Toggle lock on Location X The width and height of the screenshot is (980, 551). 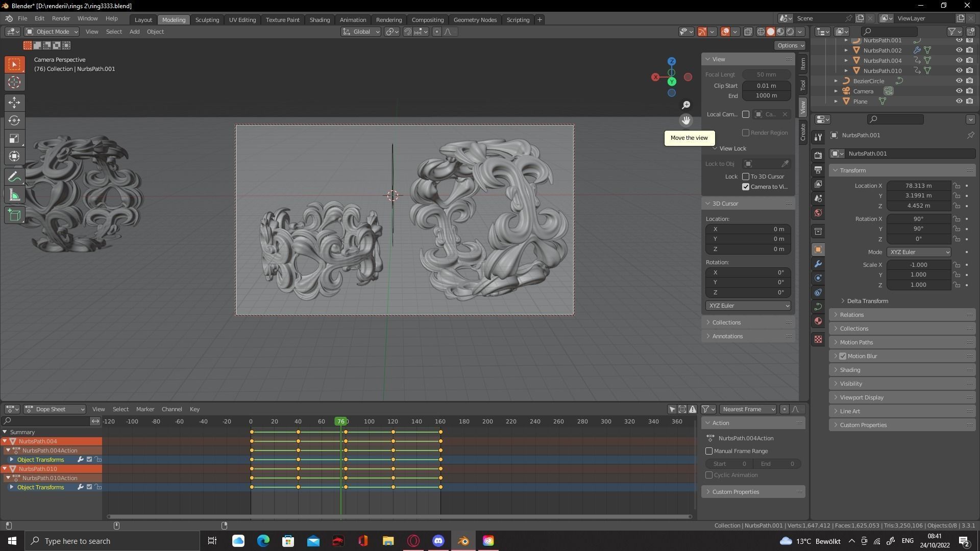tap(957, 186)
